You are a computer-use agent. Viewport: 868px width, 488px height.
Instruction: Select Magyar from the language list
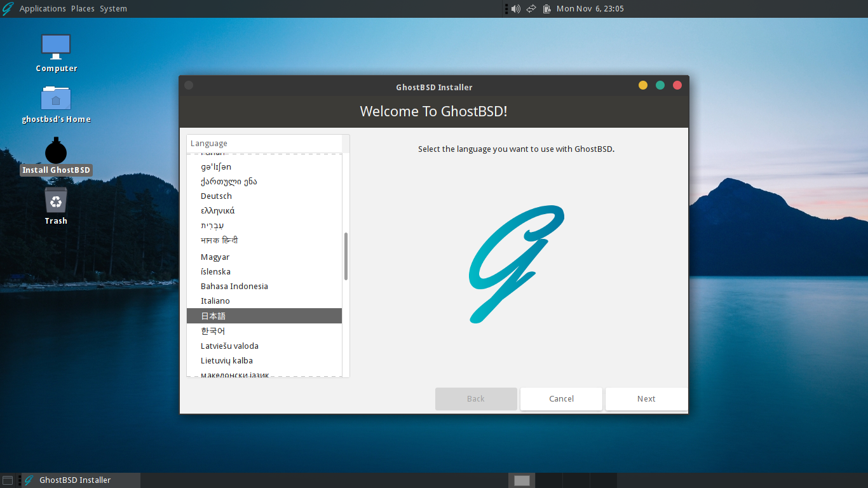[264, 257]
